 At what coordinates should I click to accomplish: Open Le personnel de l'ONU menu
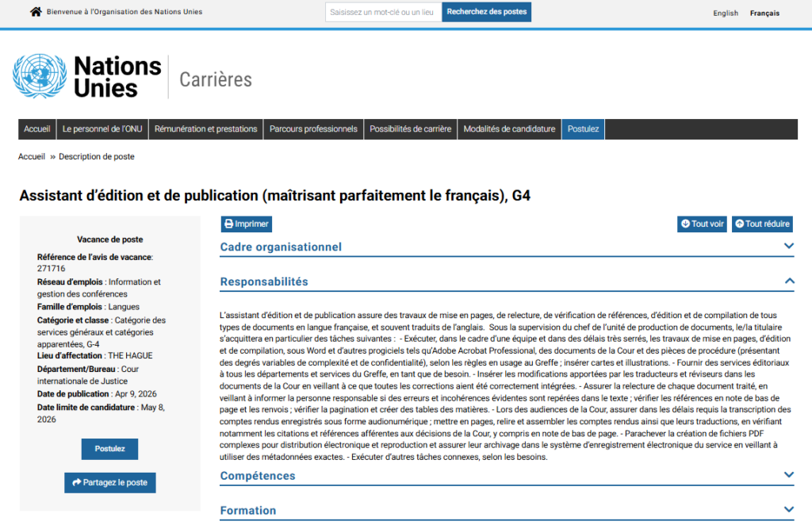[x=102, y=129]
